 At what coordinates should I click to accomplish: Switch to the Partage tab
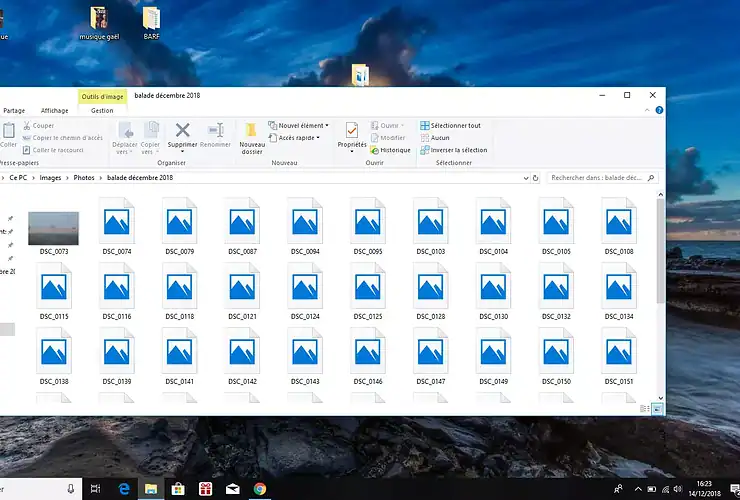point(14,110)
